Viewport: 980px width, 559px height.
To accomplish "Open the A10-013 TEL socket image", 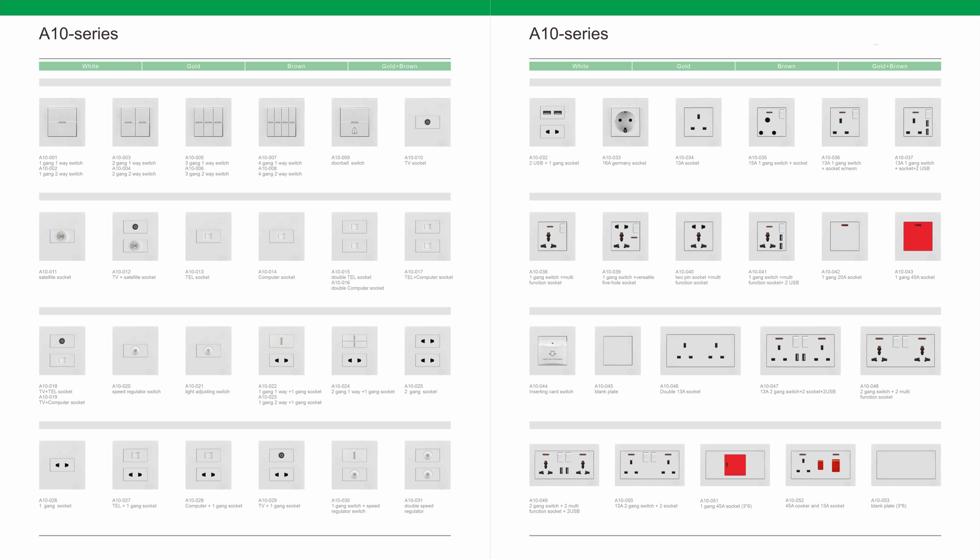I will click(x=208, y=236).
